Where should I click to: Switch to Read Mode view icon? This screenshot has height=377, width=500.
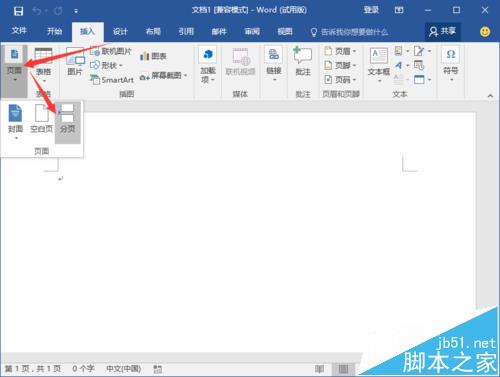(319, 369)
